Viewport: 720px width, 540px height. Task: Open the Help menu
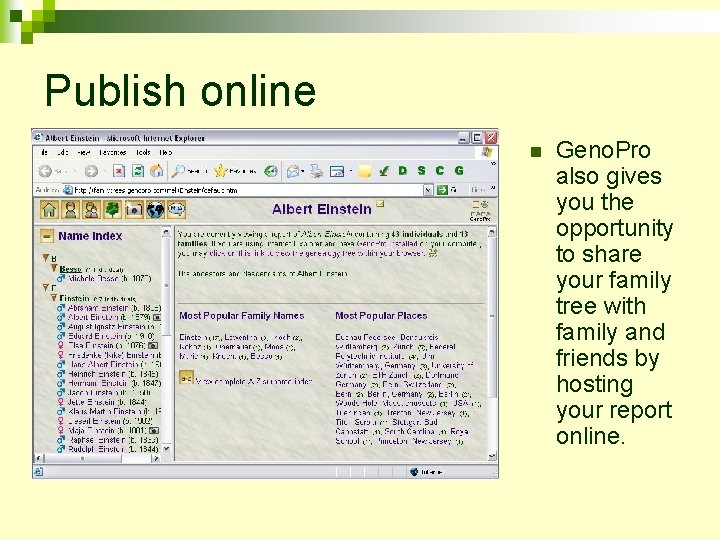[x=165, y=152]
